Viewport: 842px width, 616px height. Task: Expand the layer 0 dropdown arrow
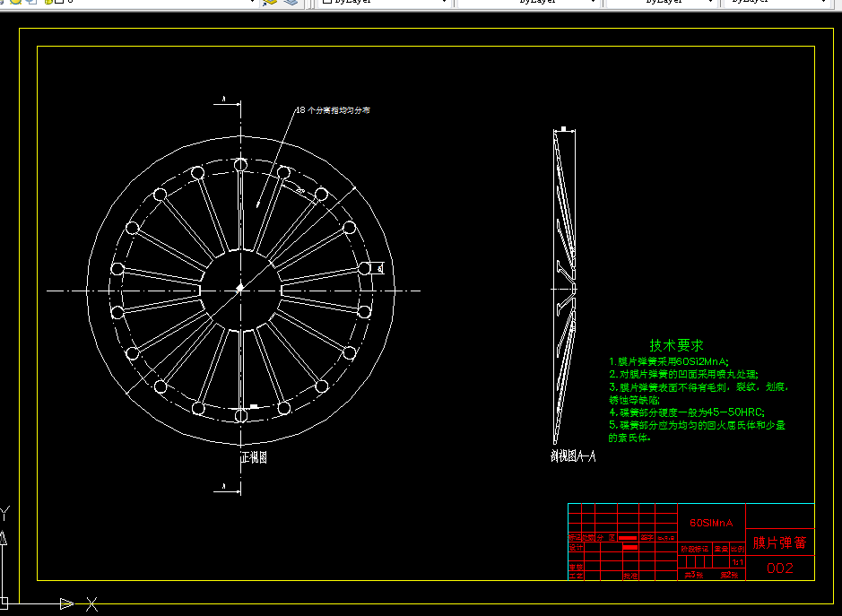(252, 2)
